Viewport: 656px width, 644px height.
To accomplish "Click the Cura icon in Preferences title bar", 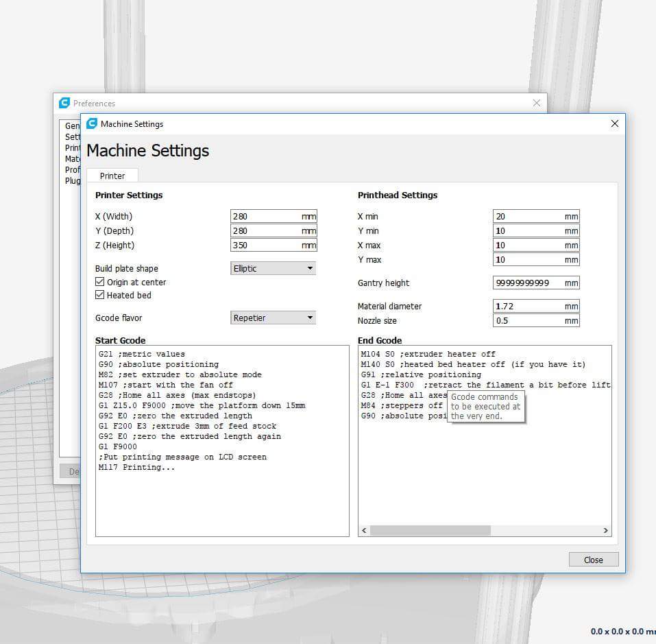I will point(64,103).
